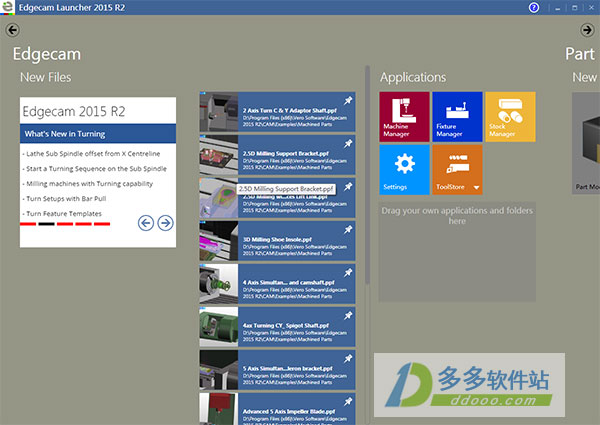The image size is (600, 425).
Task: Select Milling machines with Turning capability item
Action: pos(89,184)
